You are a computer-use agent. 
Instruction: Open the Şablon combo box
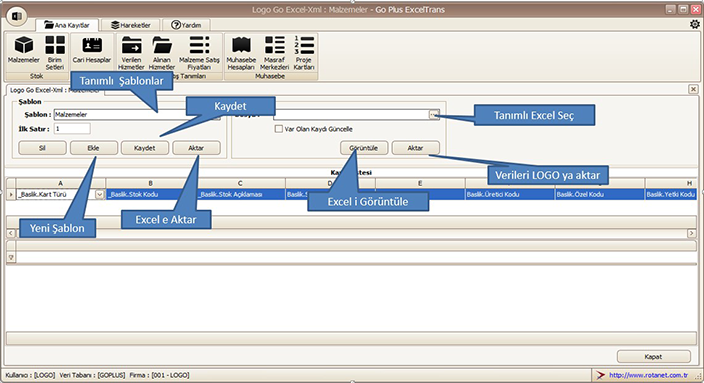(137, 114)
